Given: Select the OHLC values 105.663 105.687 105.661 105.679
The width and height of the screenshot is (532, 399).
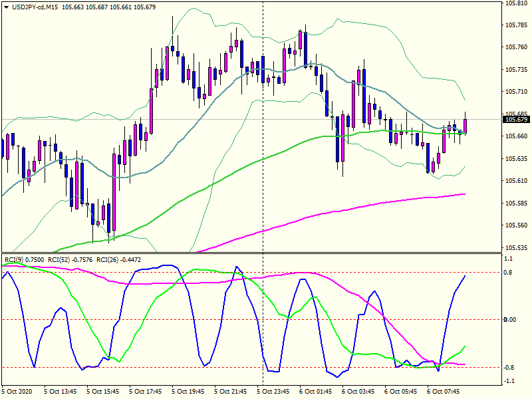Looking at the screenshot, I should tap(108, 7).
